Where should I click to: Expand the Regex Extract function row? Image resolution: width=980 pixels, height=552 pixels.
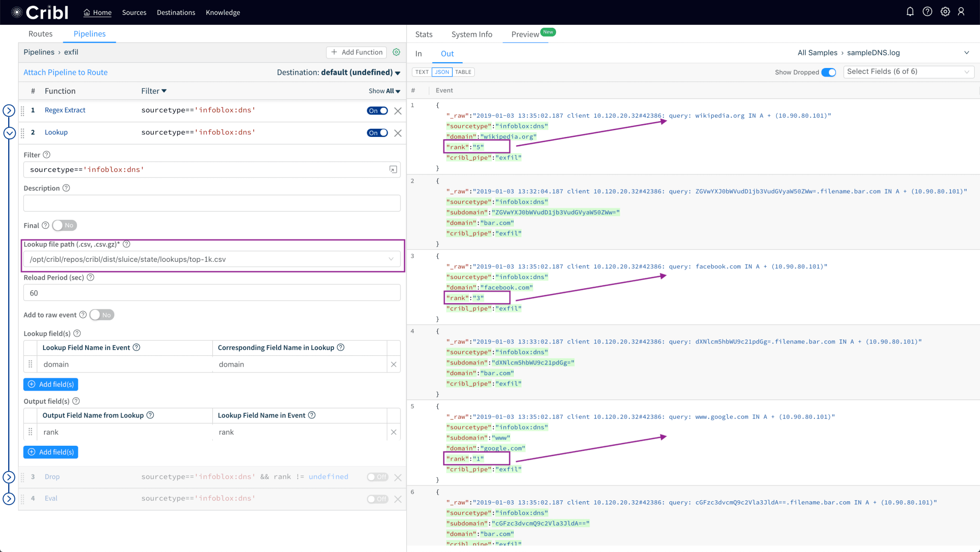(x=9, y=111)
